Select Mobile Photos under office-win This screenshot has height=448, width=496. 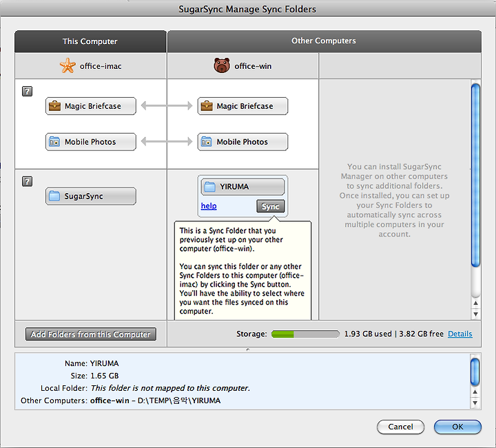243,142
